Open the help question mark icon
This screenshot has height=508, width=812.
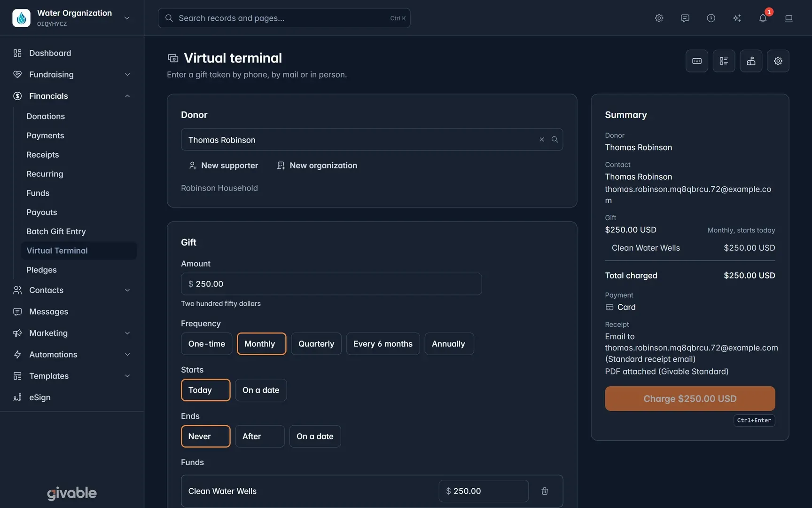pyautogui.click(x=710, y=18)
